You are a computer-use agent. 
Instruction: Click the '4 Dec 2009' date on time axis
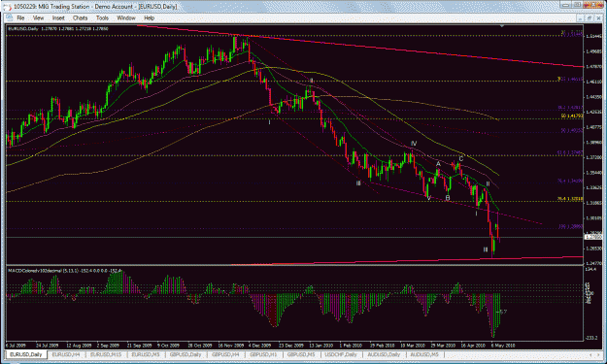point(259,345)
